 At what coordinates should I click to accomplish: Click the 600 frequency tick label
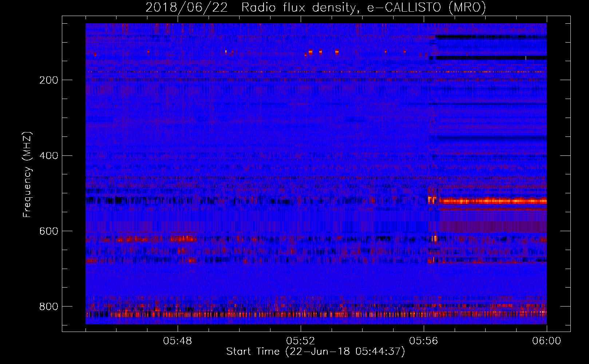[x=49, y=232]
